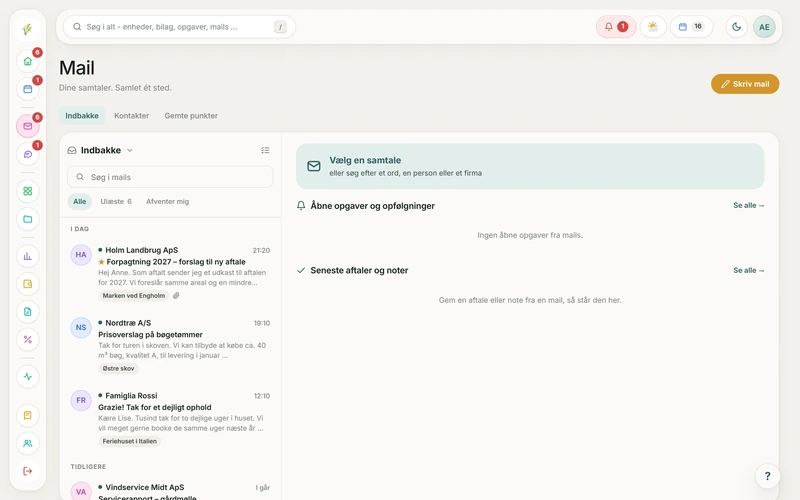Select the Alle filter
Image resolution: width=800 pixels, height=500 pixels.
pos(80,202)
